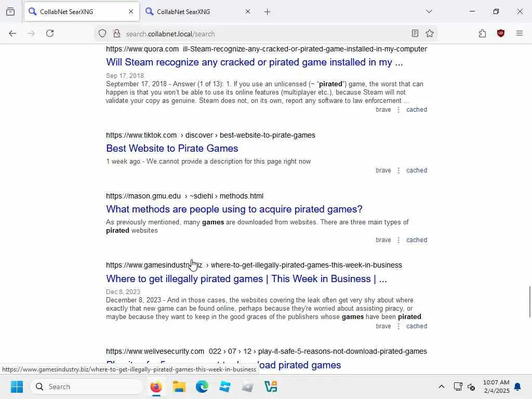Open the Windows Start menu
The height and width of the screenshot is (399, 532).
pos(17,387)
